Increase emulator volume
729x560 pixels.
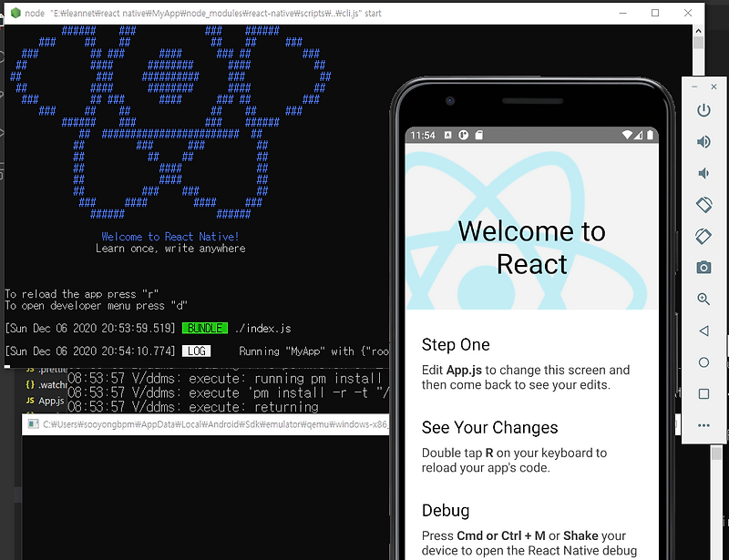tap(703, 141)
